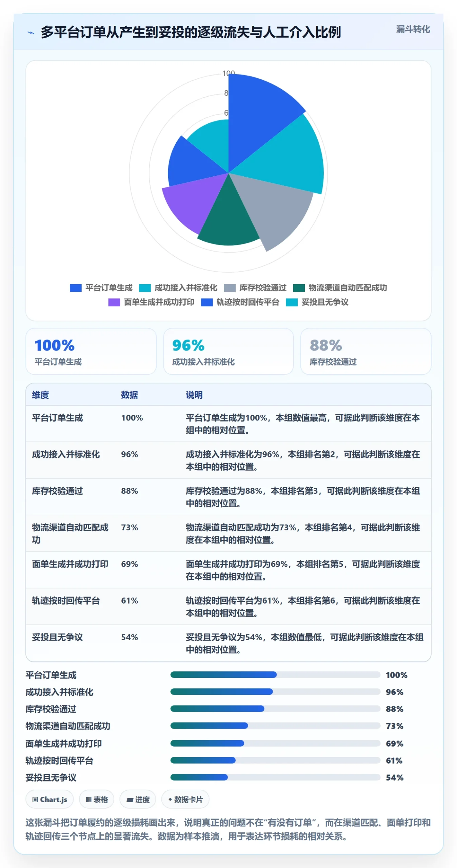
Task: Click the 成功接入并标准化 progress bar
Action: point(275,692)
